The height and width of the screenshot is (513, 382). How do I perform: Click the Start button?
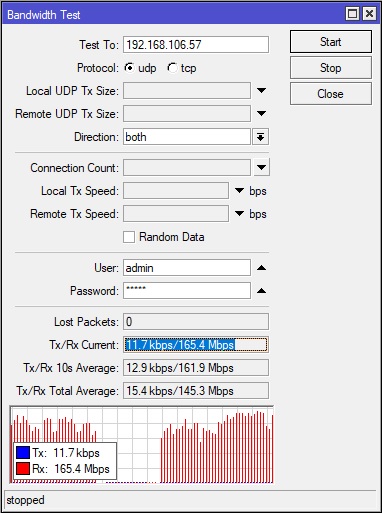click(331, 42)
